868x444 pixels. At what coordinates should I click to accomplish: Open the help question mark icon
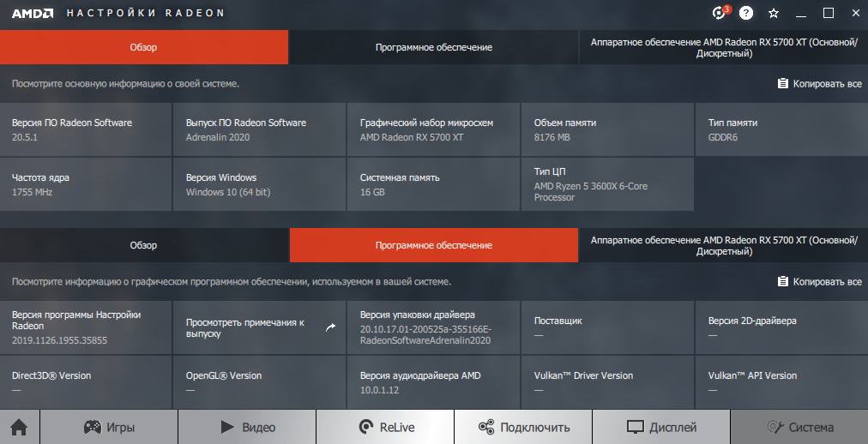click(x=746, y=13)
